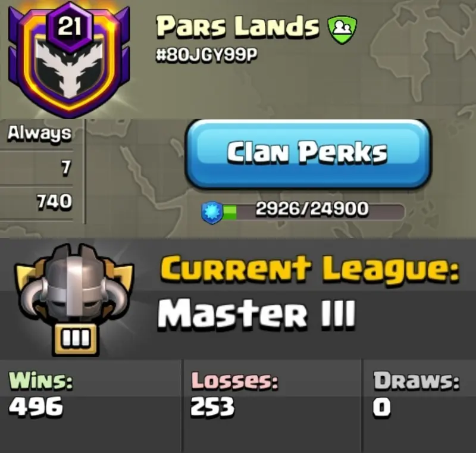Click the Always war frequency value
The width and height of the screenshot is (476, 453).
point(39,134)
